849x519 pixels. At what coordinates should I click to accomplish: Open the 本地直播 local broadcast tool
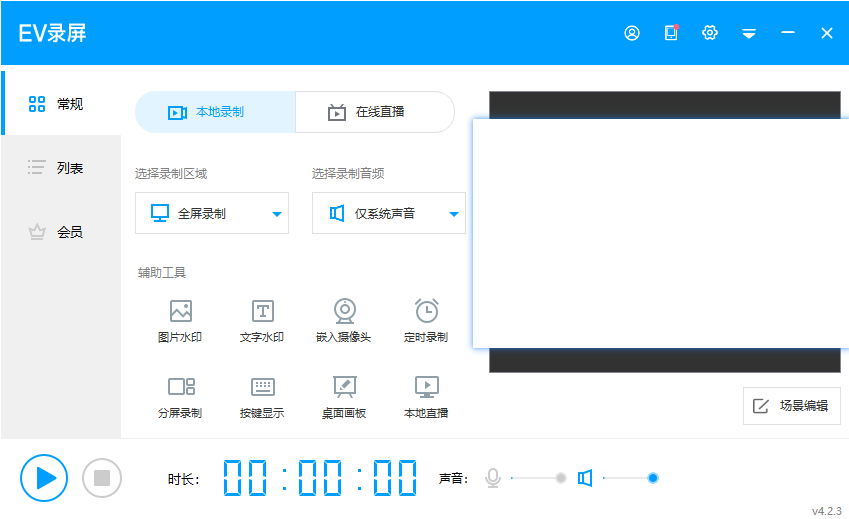(426, 397)
